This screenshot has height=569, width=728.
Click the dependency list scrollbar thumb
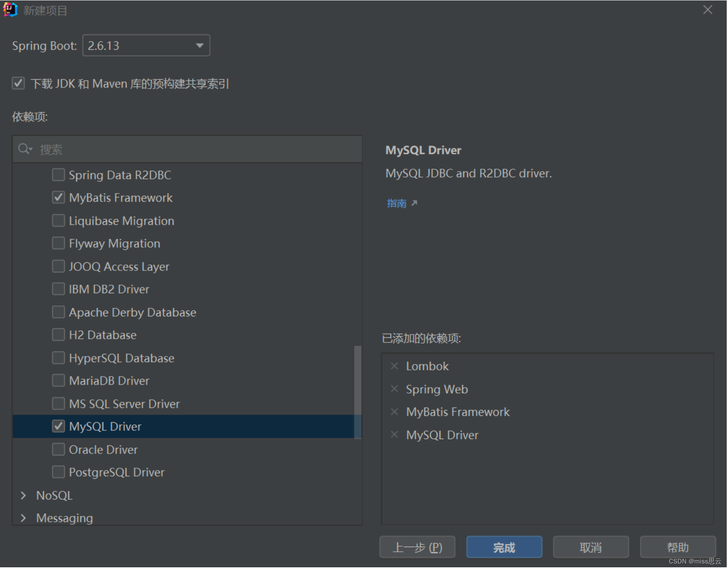point(358,392)
